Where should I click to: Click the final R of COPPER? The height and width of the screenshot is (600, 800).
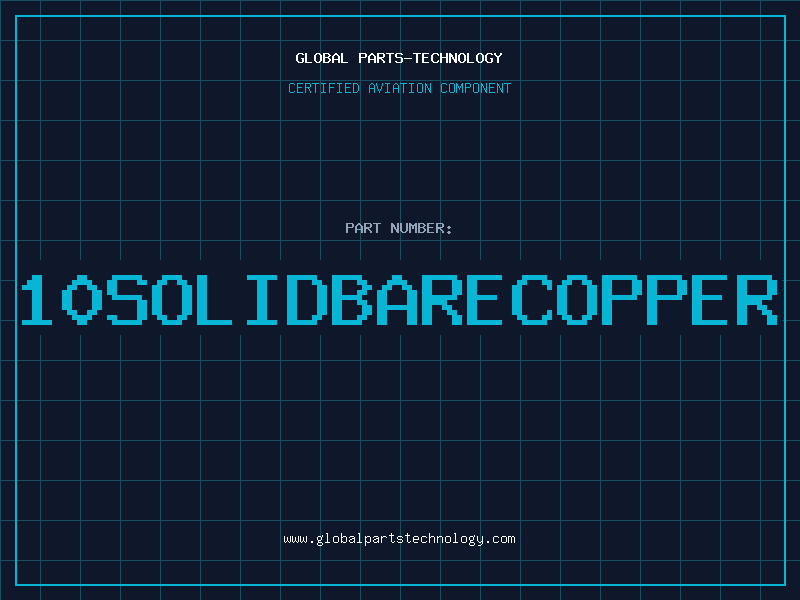(x=758, y=299)
